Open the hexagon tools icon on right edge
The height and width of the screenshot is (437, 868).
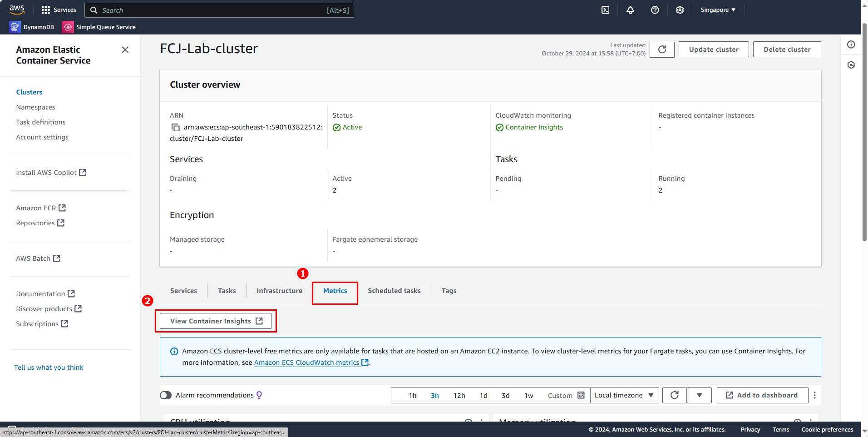851,65
